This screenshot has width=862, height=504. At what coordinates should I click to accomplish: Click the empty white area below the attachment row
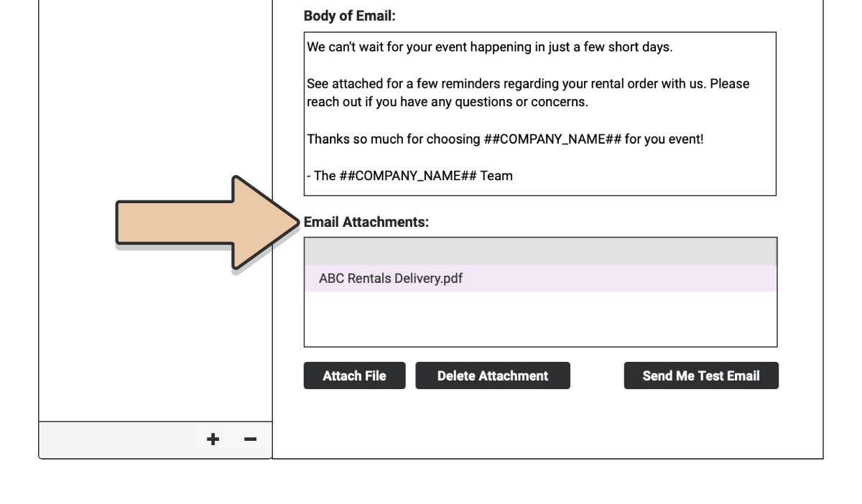tap(540, 319)
